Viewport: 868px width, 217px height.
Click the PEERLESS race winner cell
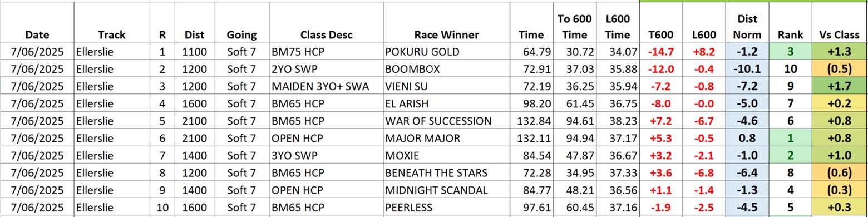pyautogui.click(x=438, y=207)
